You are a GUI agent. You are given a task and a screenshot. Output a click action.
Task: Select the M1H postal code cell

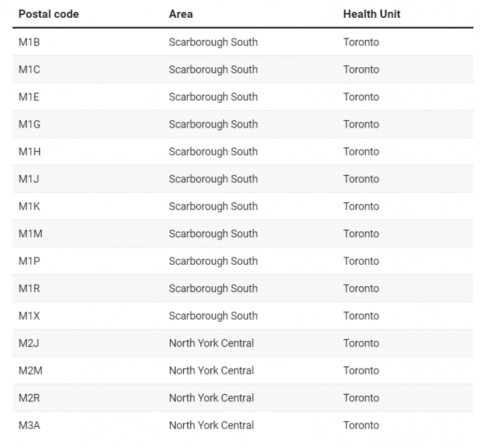(x=29, y=152)
